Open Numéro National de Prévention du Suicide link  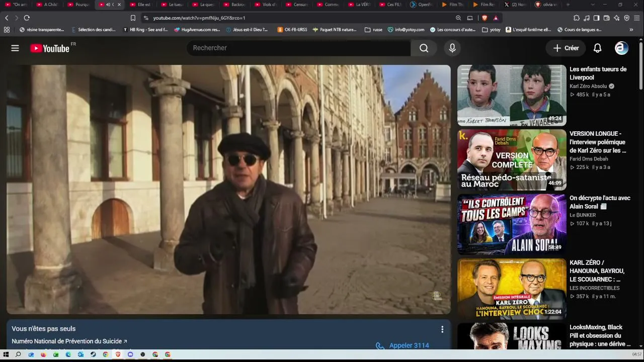(x=69, y=341)
